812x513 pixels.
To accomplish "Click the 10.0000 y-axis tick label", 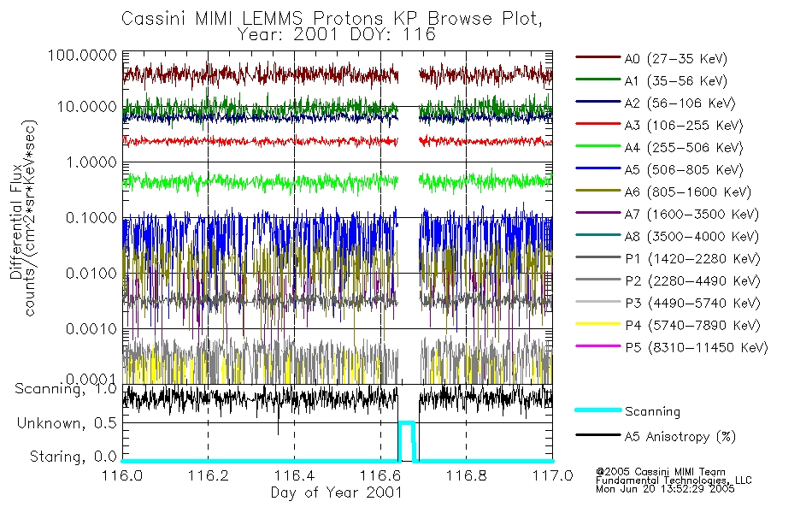I will pyautogui.click(x=87, y=107).
